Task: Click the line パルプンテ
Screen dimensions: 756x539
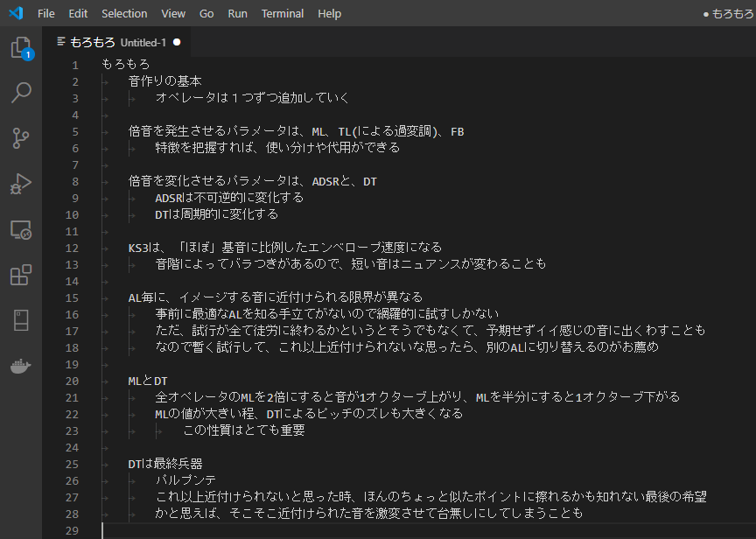Action: tap(185, 480)
